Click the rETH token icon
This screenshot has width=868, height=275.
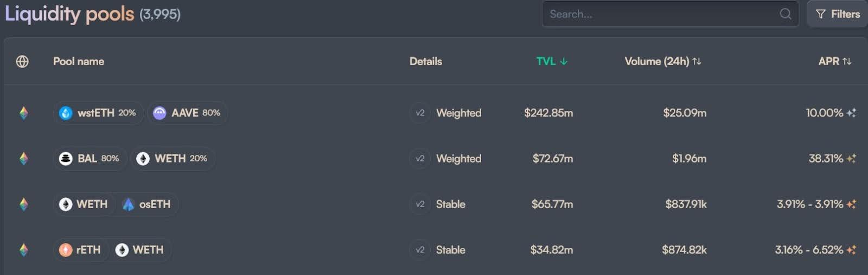(66, 250)
